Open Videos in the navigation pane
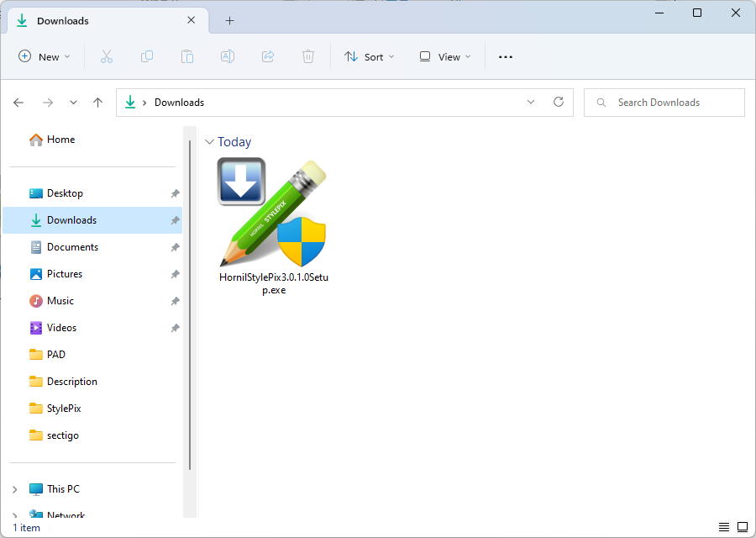Screen dimensions: 756x538 coord(92,328)
